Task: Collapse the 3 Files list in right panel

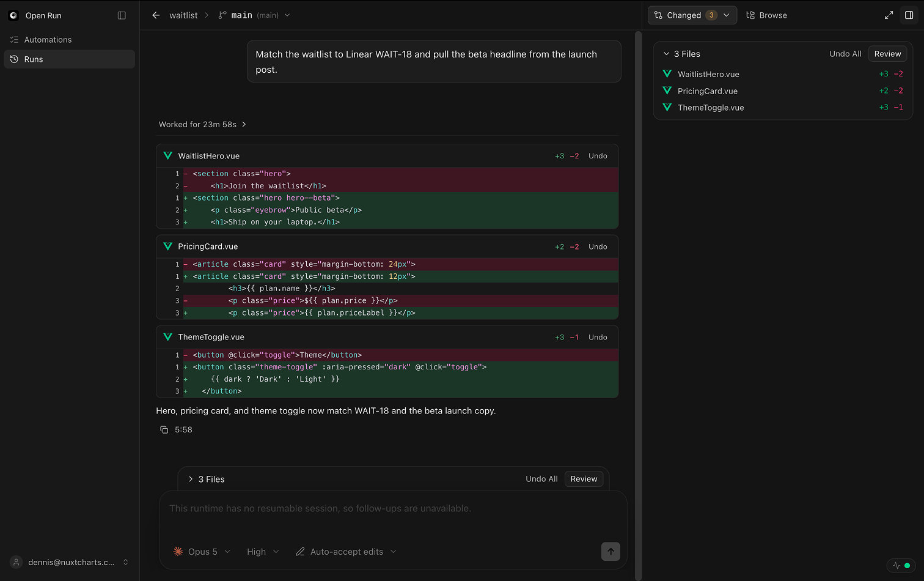Action: (682, 54)
